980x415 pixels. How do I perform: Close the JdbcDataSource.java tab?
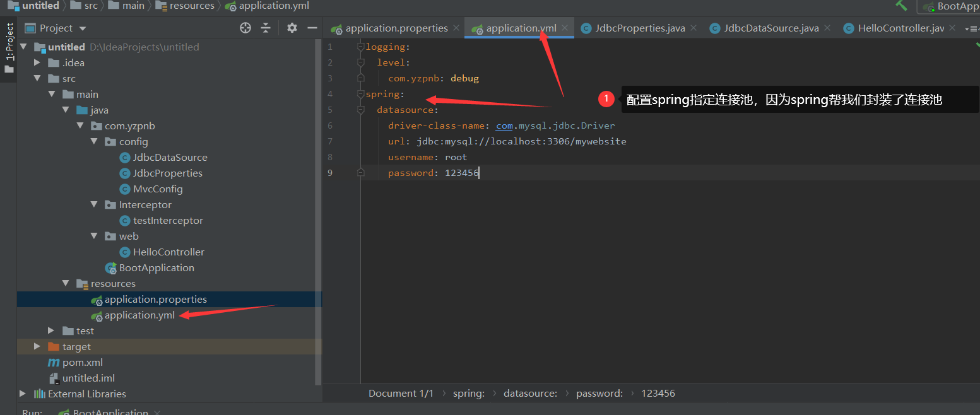(x=827, y=28)
